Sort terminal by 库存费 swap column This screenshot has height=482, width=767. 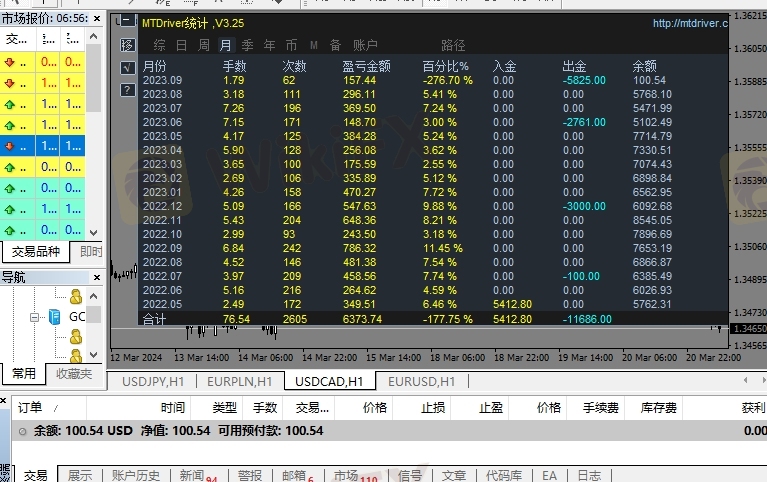pos(653,408)
